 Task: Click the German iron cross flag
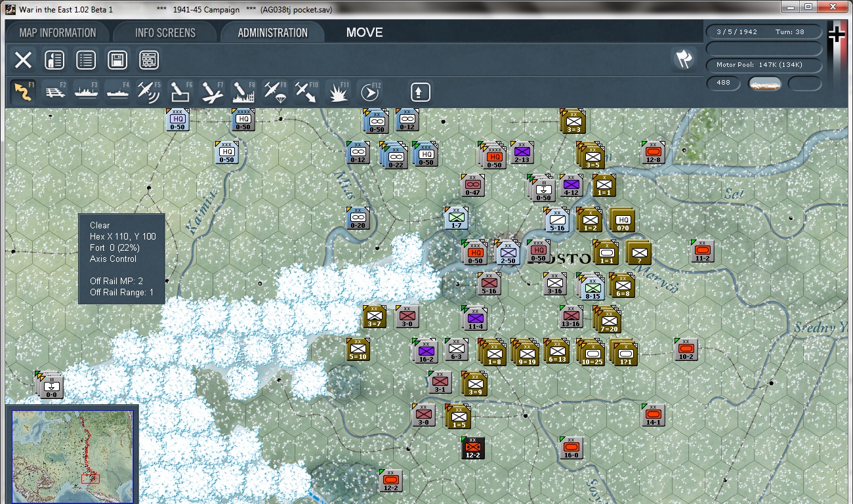click(837, 34)
